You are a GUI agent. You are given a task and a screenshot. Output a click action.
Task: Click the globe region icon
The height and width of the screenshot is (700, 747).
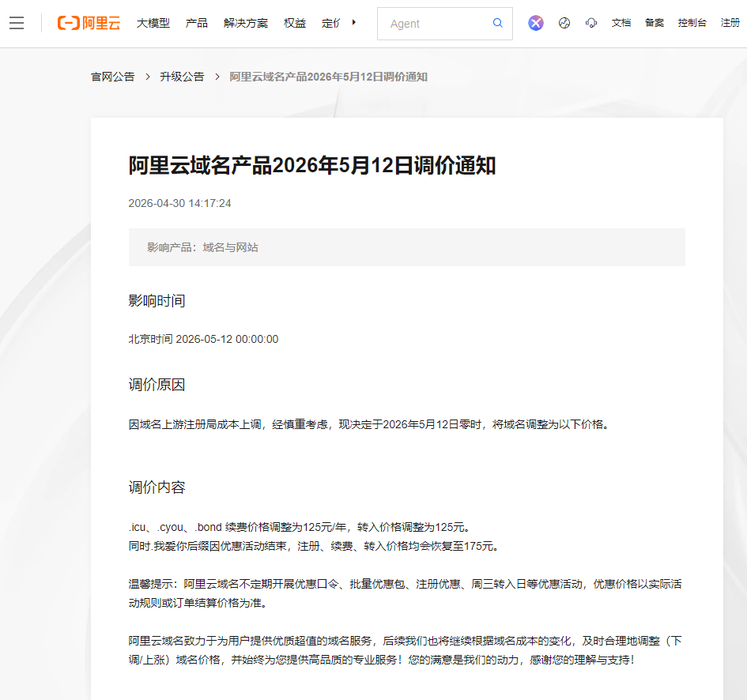click(x=564, y=23)
